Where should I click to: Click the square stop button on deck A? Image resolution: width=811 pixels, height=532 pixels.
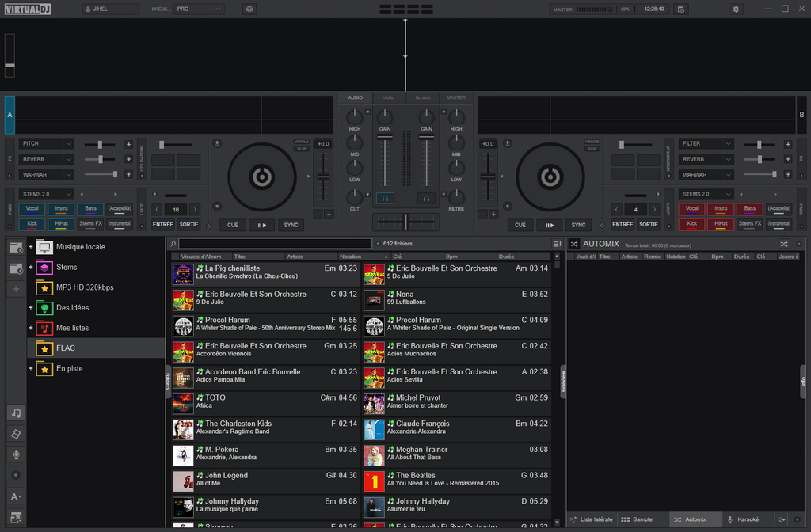coord(217,207)
